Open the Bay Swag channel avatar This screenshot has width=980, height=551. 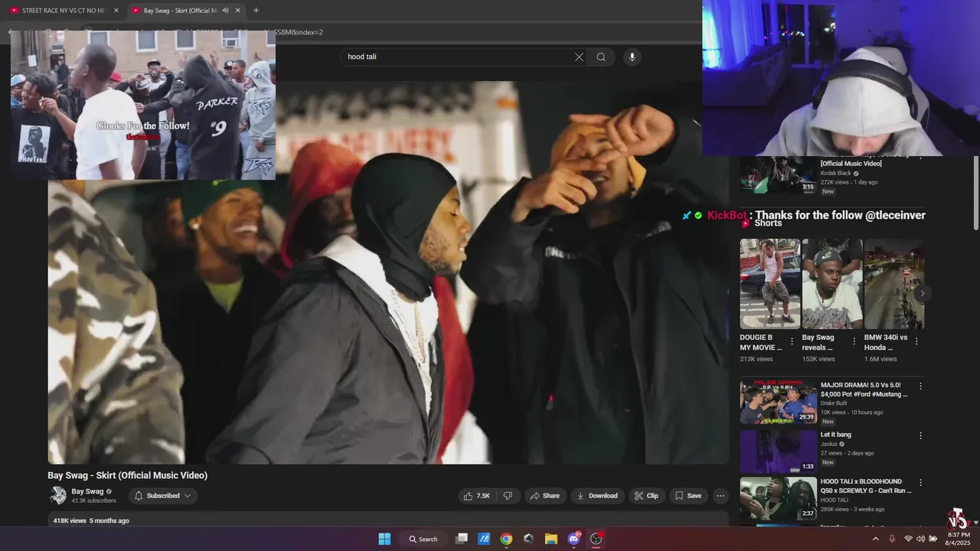coord(58,496)
